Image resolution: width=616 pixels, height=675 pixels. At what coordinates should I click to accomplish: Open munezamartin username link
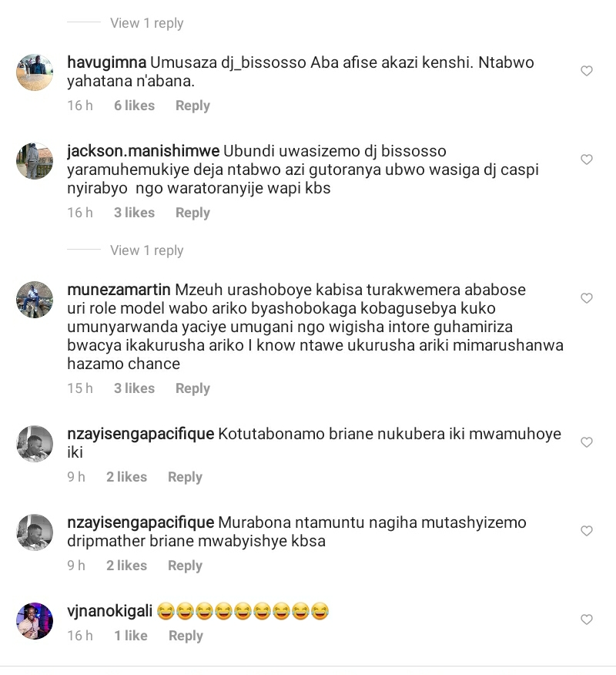tap(119, 290)
